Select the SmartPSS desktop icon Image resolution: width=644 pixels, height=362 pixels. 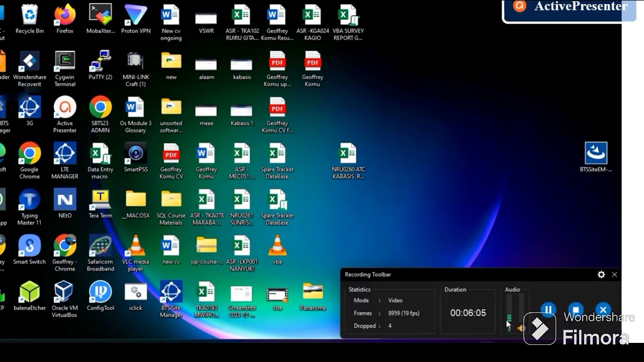[x=136, y=158]
